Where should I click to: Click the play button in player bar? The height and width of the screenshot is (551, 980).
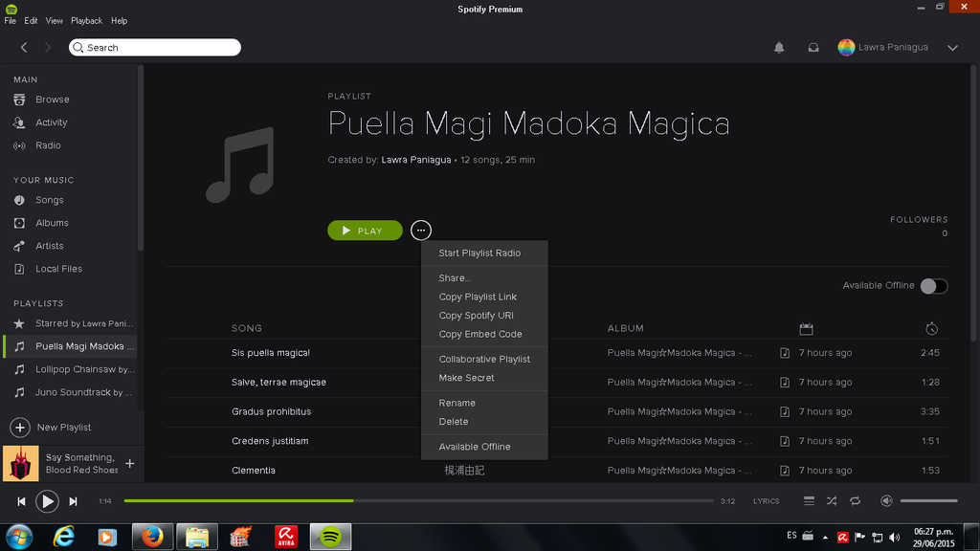click(x=47, y=501)
